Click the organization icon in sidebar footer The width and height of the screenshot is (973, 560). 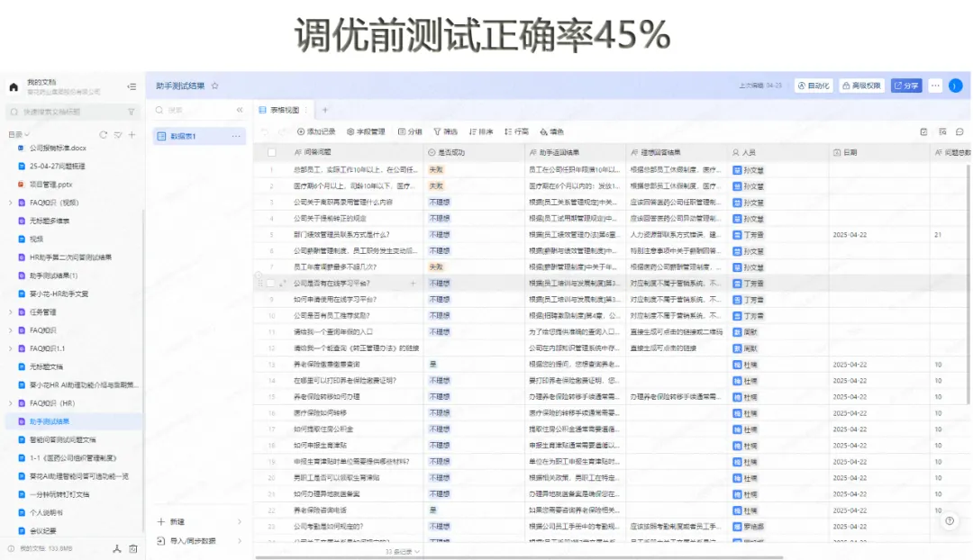pyautogui.click(x=116, y=549)
